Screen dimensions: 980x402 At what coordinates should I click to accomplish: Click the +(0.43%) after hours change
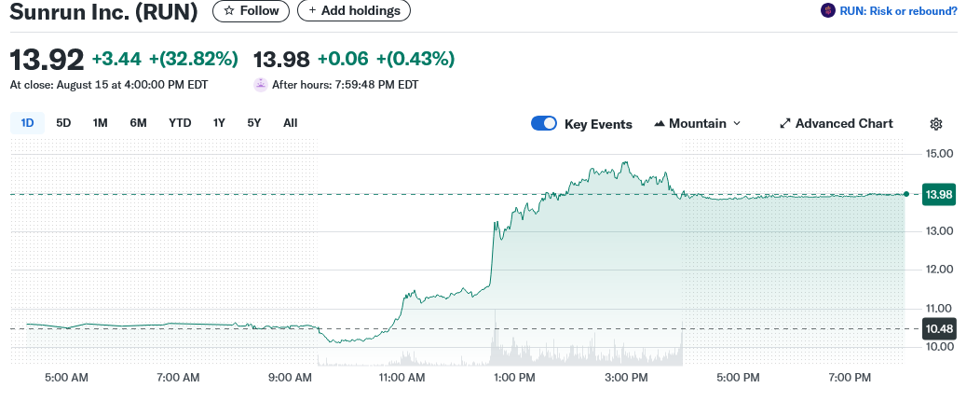[415, 59]
